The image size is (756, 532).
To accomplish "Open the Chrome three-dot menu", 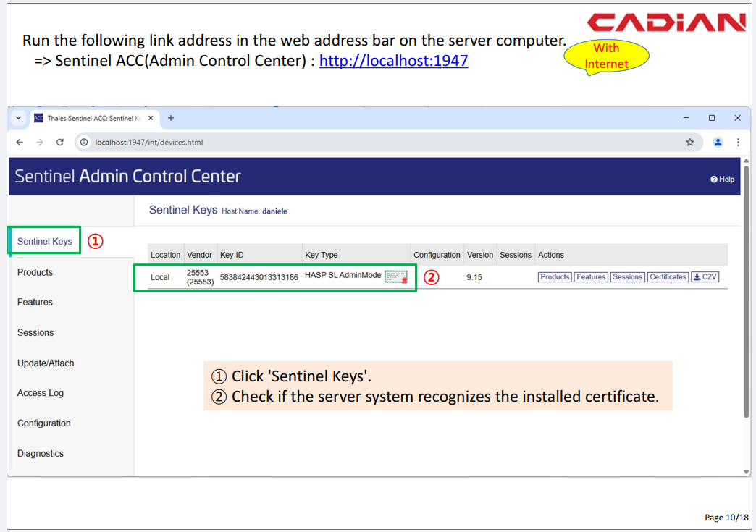I will pyautogui.click(x=738, y=143).
